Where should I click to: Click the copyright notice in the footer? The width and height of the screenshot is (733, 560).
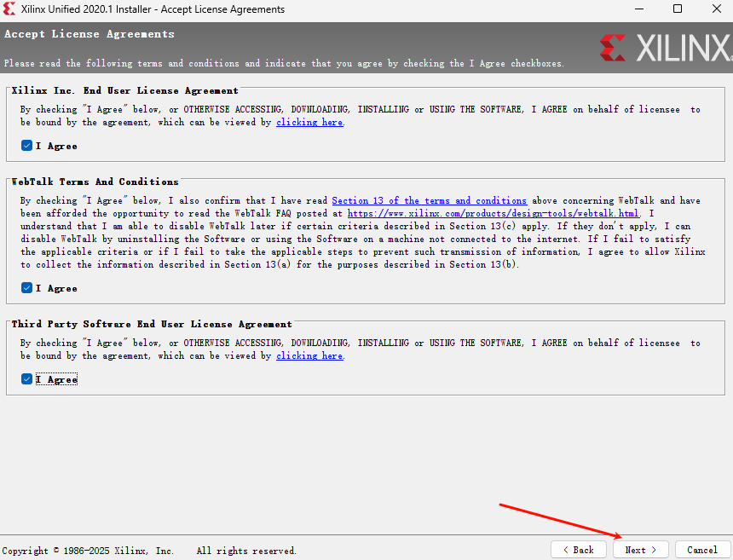coord(150,551)
